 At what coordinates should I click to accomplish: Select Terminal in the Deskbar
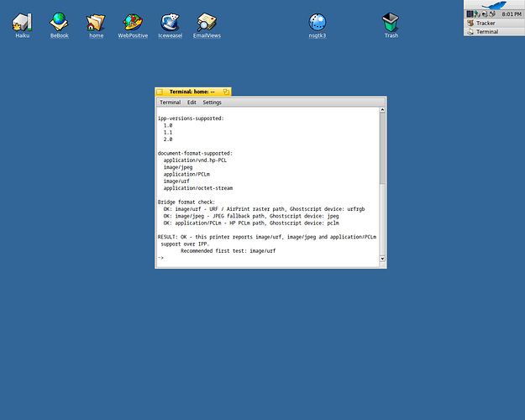coord(494,32)
